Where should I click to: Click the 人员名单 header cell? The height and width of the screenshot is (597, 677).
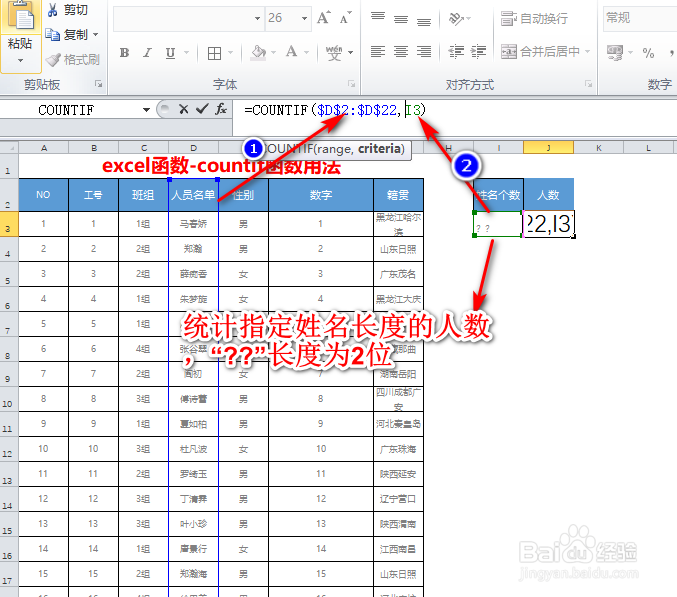click(x=193, y=195)
